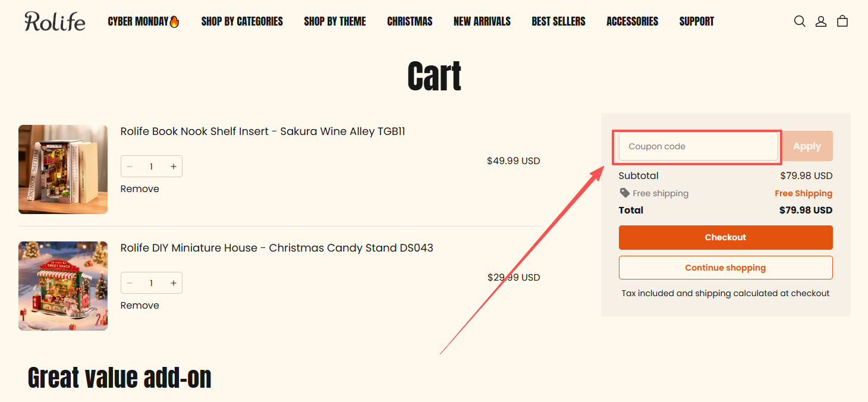Increase Christmas Candy Stand quantity with plus

tap(174, 283)
